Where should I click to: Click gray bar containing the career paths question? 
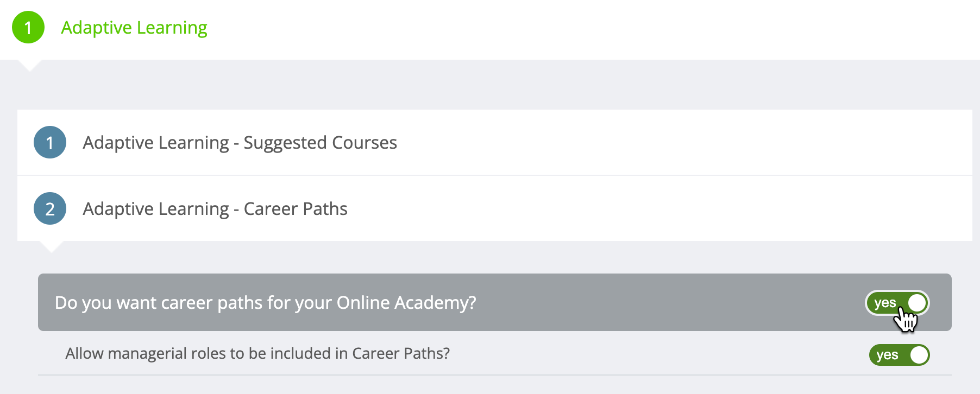(495, 302)
